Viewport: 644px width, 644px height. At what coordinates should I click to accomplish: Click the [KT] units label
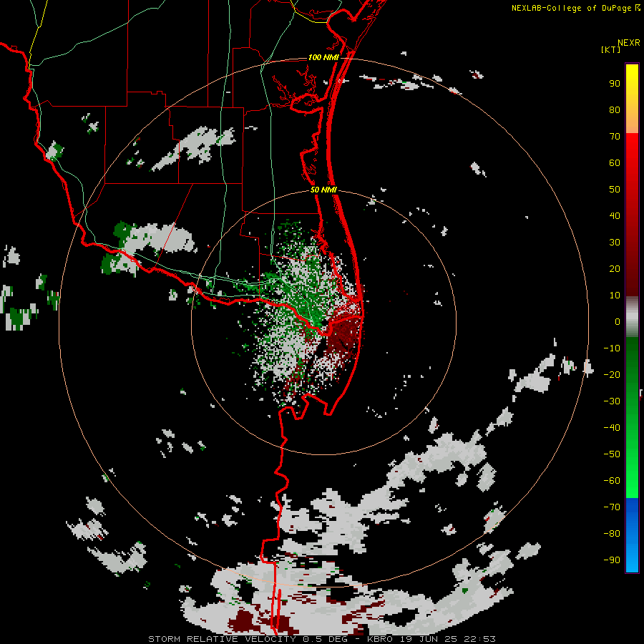point(610,50)
